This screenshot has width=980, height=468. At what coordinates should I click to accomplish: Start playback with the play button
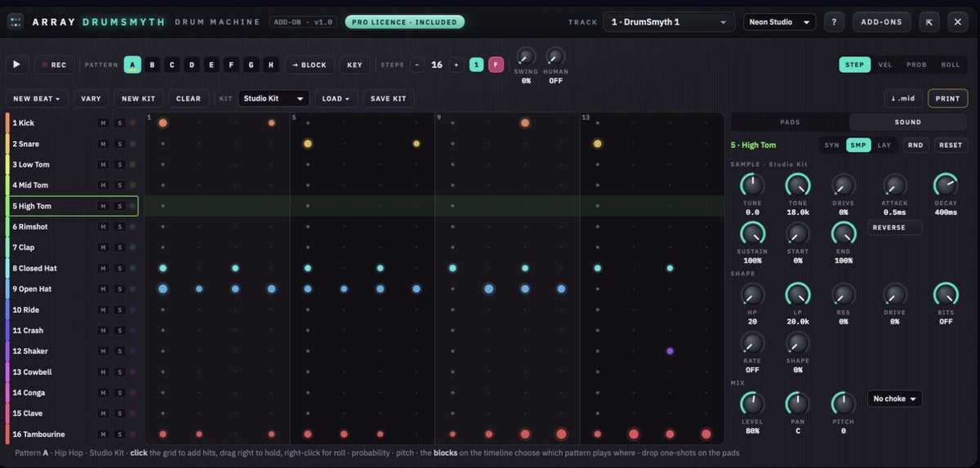point(17,65)
